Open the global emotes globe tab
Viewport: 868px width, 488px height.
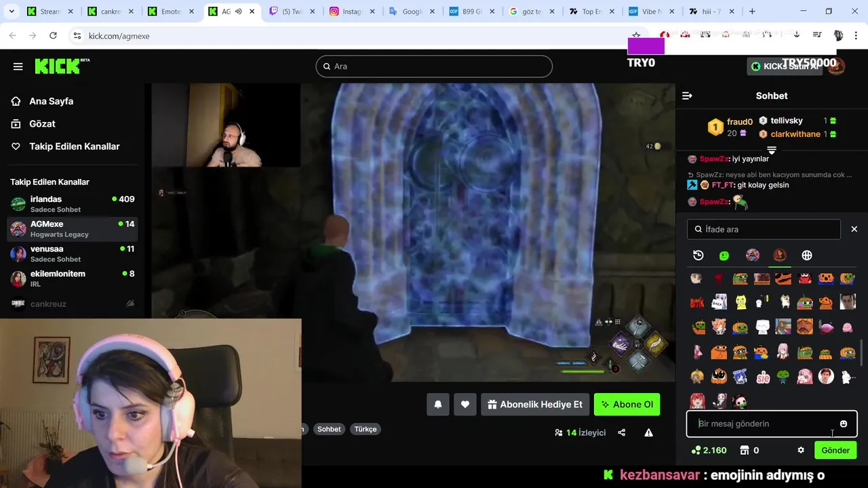pyautogui.click(x=807, y=256)
